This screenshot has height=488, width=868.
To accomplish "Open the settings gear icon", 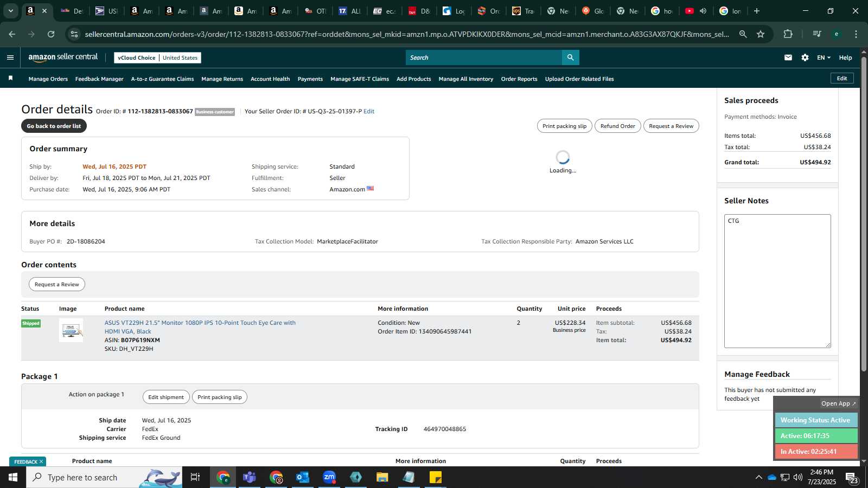I will tap(805, 57).
